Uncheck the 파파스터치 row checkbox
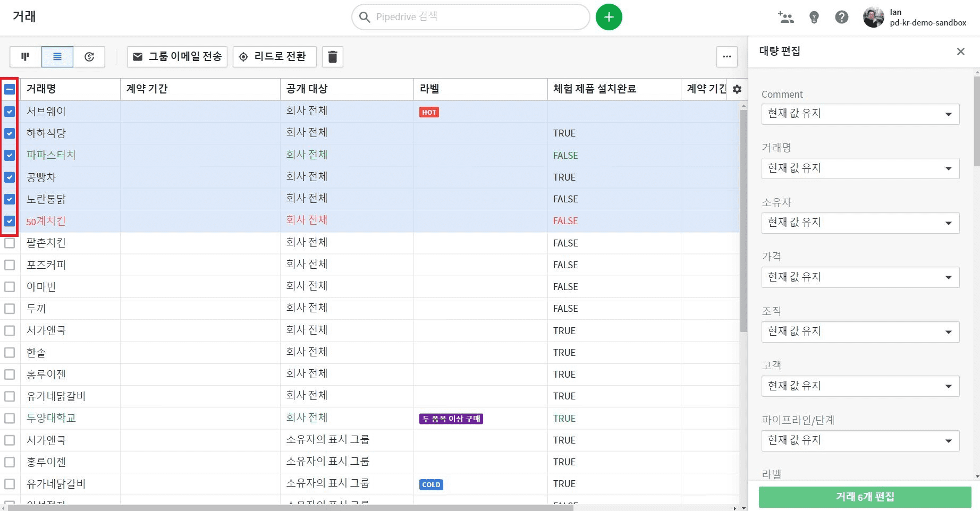The height and width of the screenshot is (511, 980). (10, 155)
